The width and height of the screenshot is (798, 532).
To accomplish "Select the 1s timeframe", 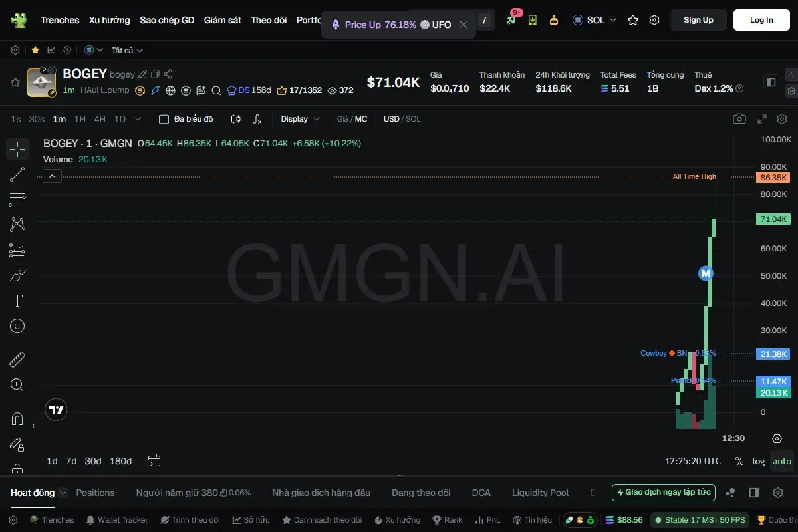I will tap(16, 119).
